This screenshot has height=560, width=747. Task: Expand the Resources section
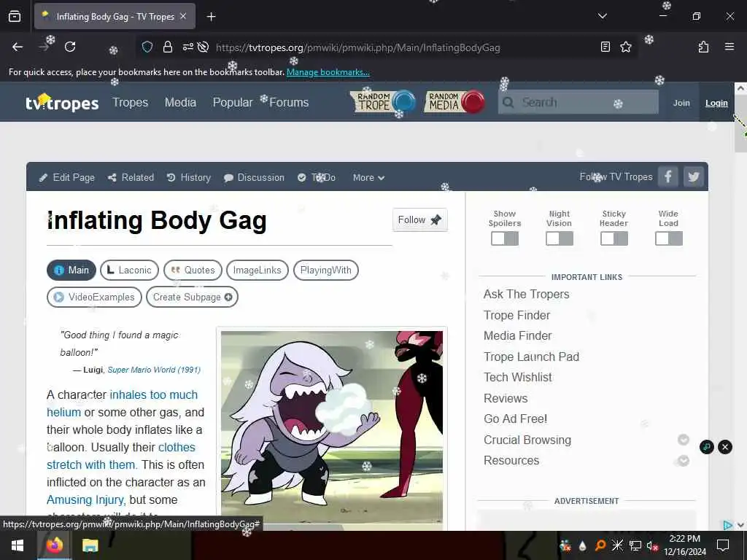tap(683, 461)
